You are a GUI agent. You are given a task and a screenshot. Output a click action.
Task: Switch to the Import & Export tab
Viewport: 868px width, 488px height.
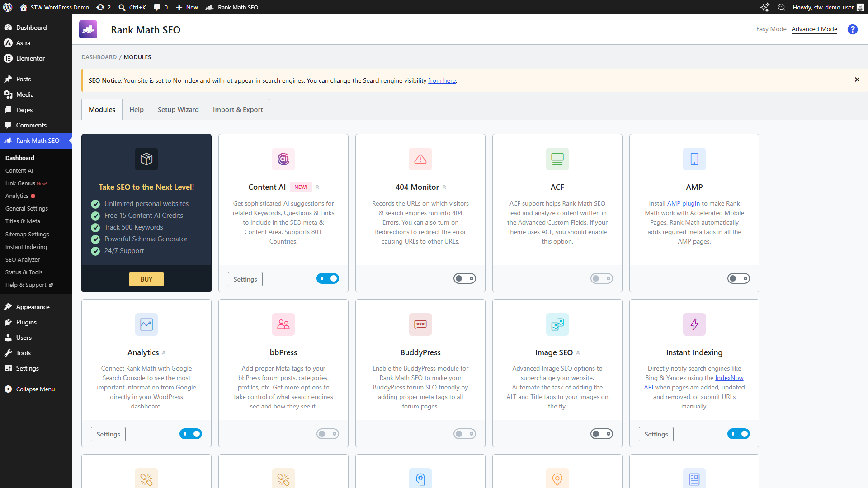(x=238, y=109)
